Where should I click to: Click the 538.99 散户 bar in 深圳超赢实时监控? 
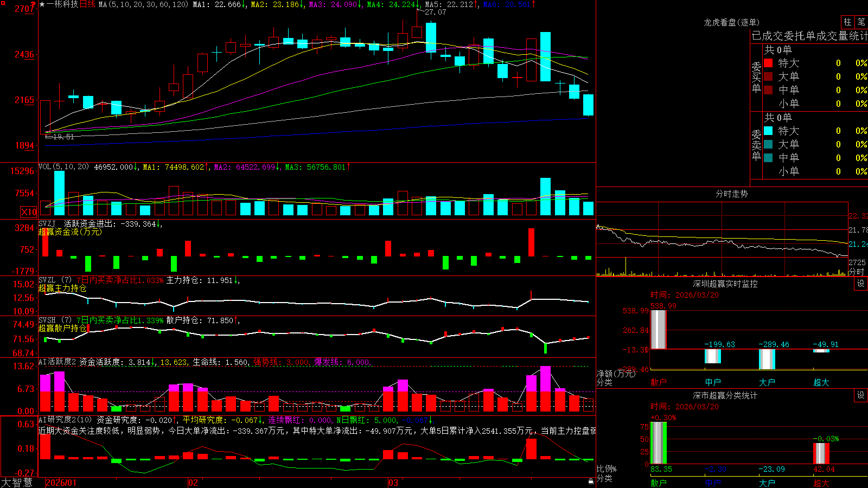click(x=658, y=329)
